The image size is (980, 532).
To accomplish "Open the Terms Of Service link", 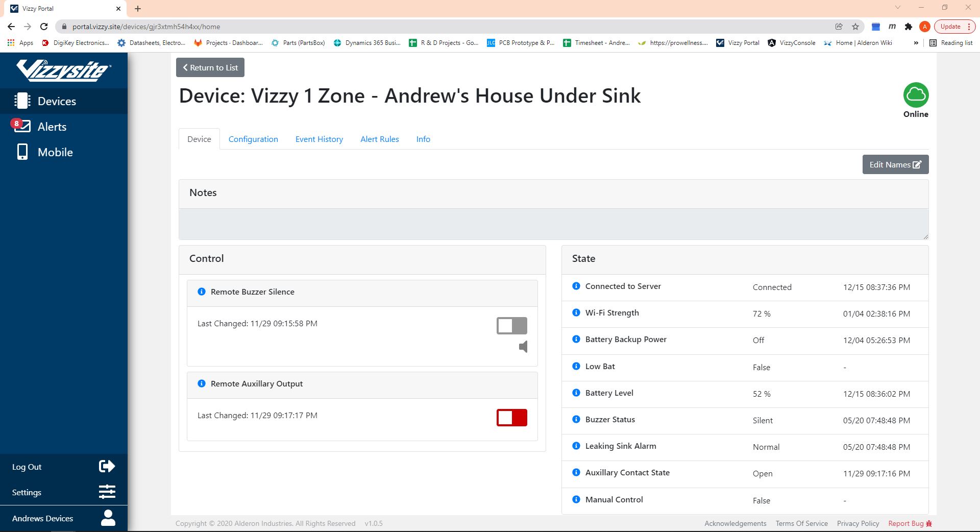I will pos(801,523).
